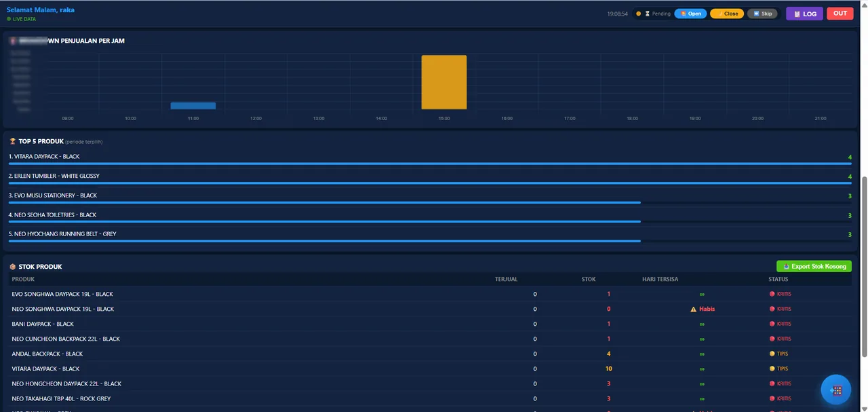
Task: Select NEO CUNCHEON BACKPACK 22L - BLACK row
Action: [430, 339]
